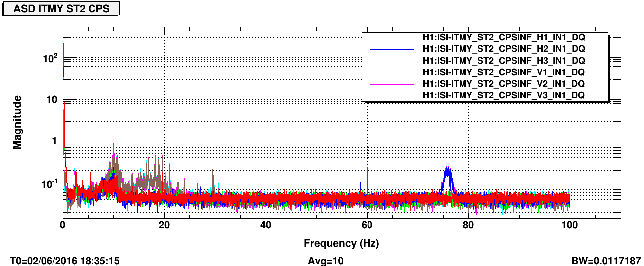Click the 40 tick label on x-axis
Image resolution: width=644 pixels, height=266 pixels.
266,226
